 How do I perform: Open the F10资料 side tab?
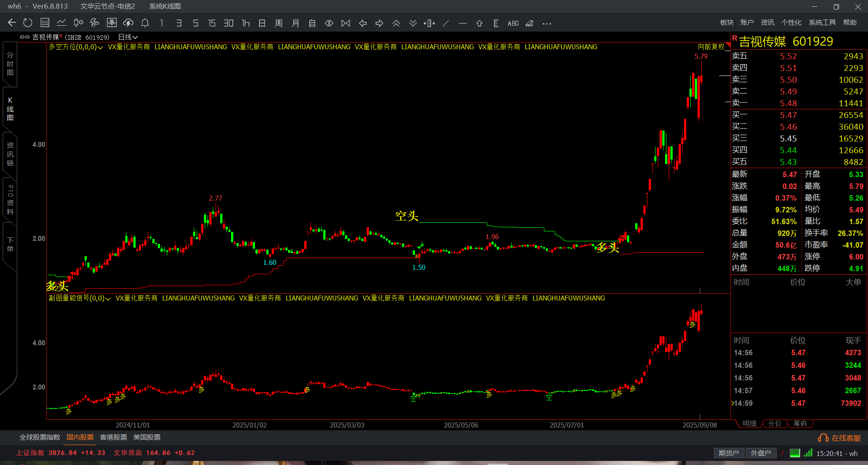pos(10,200)
